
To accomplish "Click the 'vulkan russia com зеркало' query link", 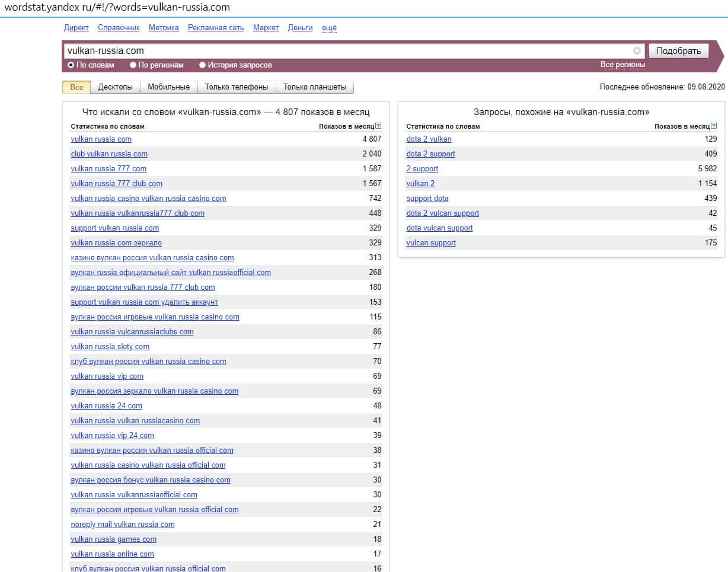I will 116,243.
